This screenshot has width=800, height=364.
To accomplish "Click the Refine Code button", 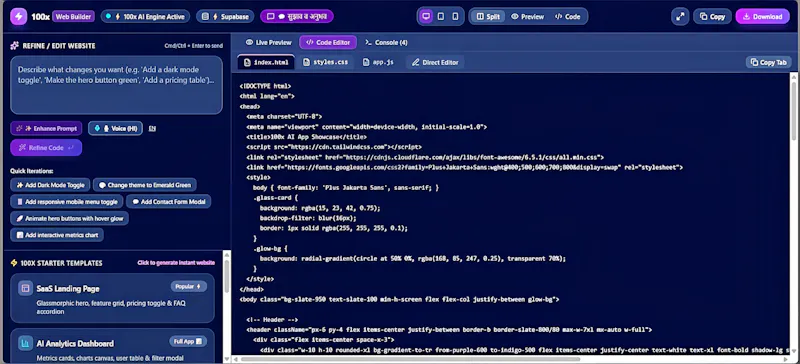I will pyautogui.click(x=46, y=148).
